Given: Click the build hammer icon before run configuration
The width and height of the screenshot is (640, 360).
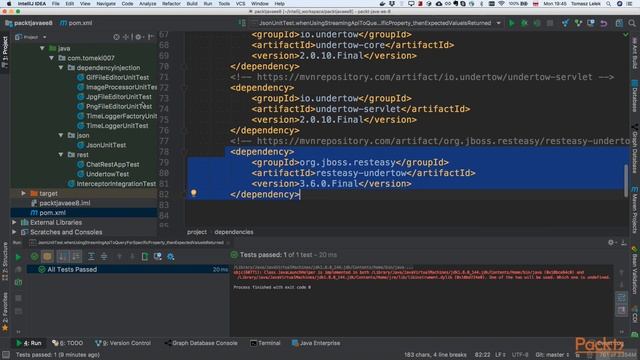Looking at the screenshot, I should pyautogui.click(x=242, y=23).
